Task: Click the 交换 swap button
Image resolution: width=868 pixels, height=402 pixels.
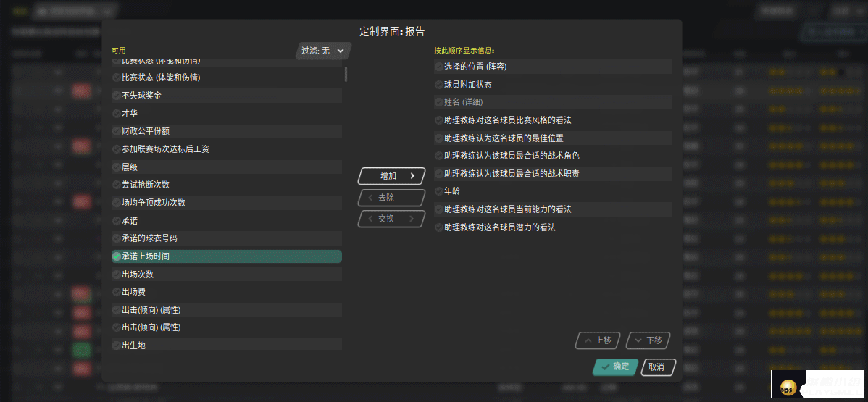Action: 391,219
